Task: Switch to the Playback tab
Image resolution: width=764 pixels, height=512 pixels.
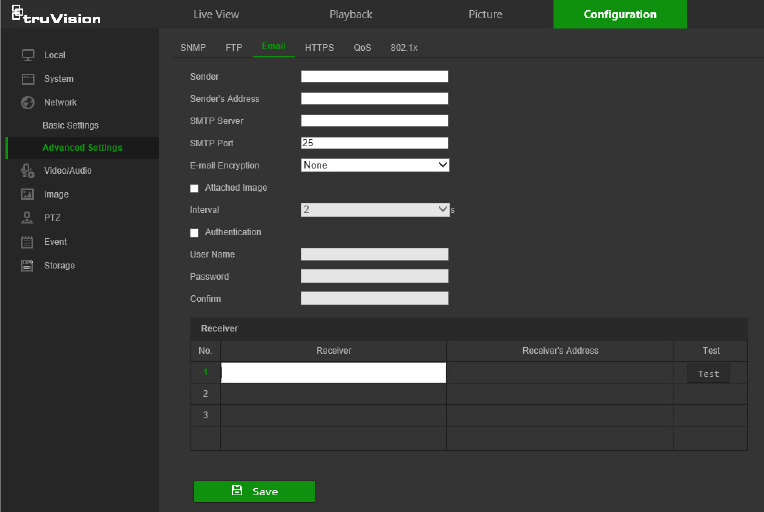Action: (351, 14)
